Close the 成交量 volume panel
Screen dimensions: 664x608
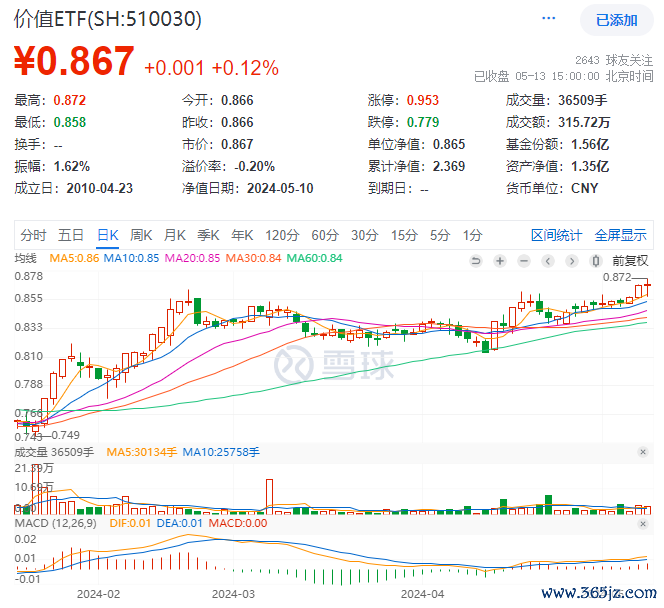[643, 452]
